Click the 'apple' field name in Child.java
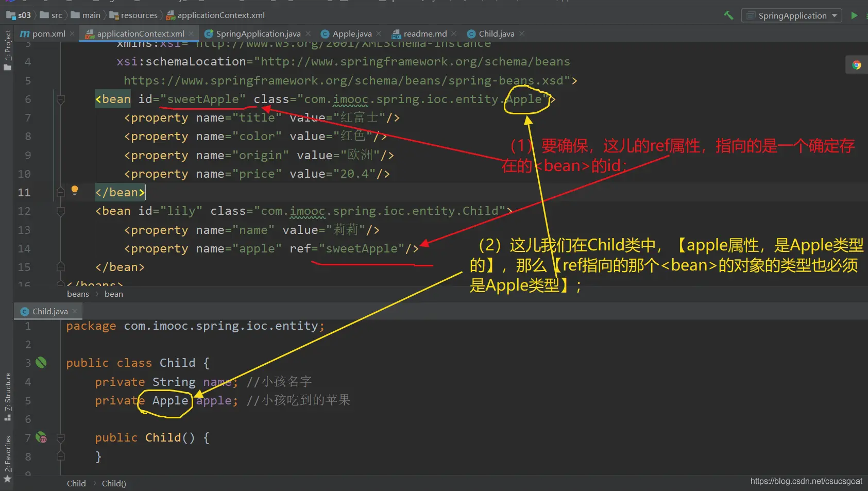Viewport: 868px width, 491px height. pyautogui.click(x=214, y=400)
